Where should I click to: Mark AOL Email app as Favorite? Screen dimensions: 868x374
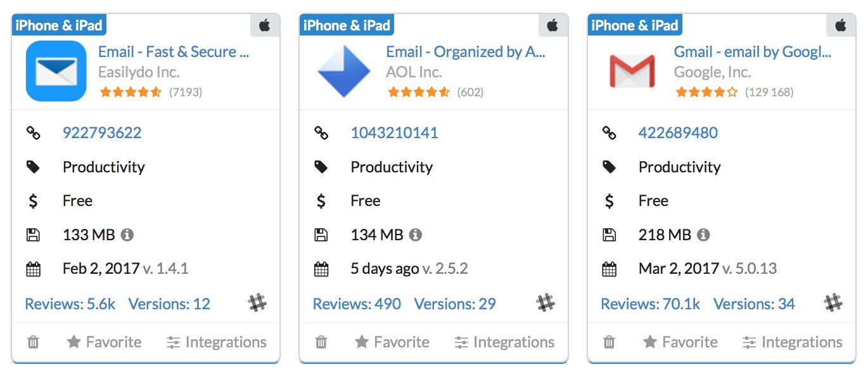(x=392, y=342)
